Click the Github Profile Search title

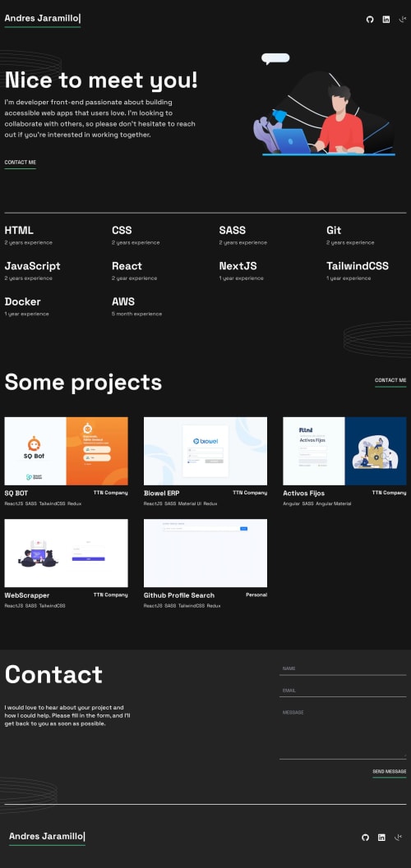tap(179, 595)
